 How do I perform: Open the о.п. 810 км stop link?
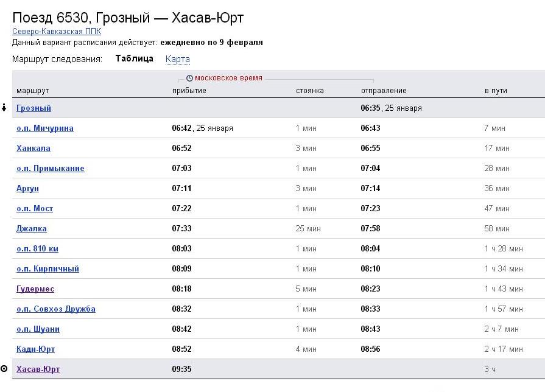point(38,249)
